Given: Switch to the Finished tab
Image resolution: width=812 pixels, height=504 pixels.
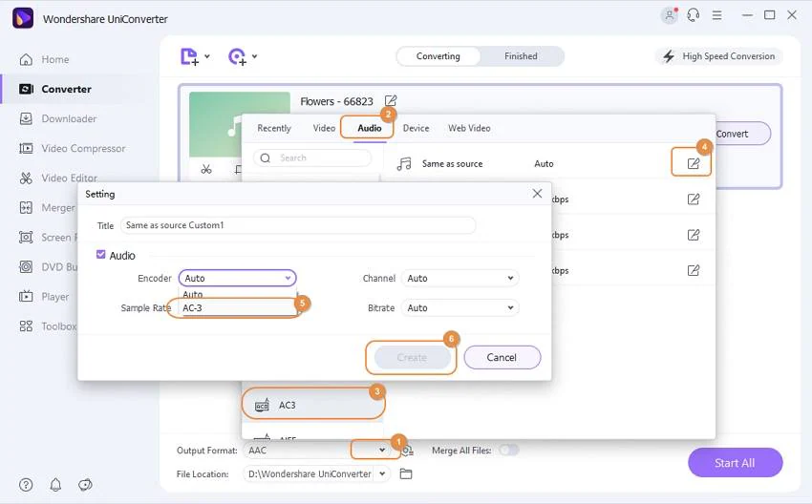Looking at the screenshot, I should 521,56.
